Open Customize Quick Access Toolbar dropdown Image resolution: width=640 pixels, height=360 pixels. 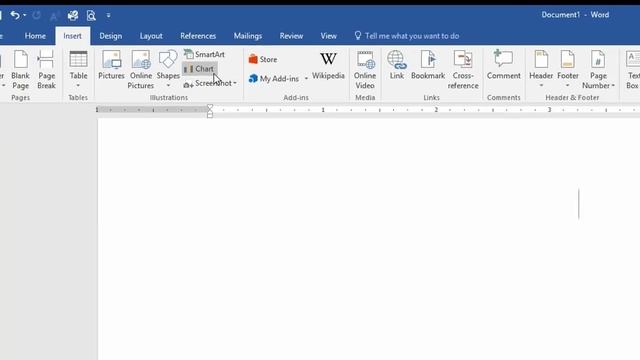[108, 16]
